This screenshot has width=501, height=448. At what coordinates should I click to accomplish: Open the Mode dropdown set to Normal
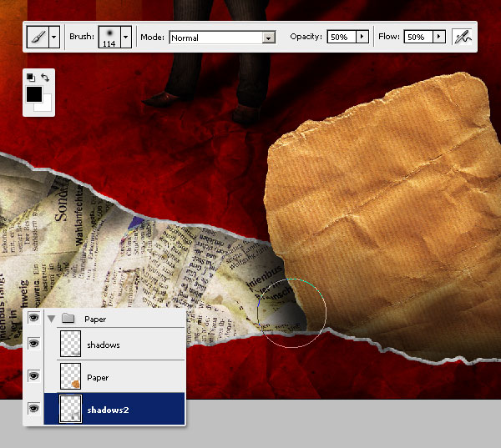[x=222, y=38]
